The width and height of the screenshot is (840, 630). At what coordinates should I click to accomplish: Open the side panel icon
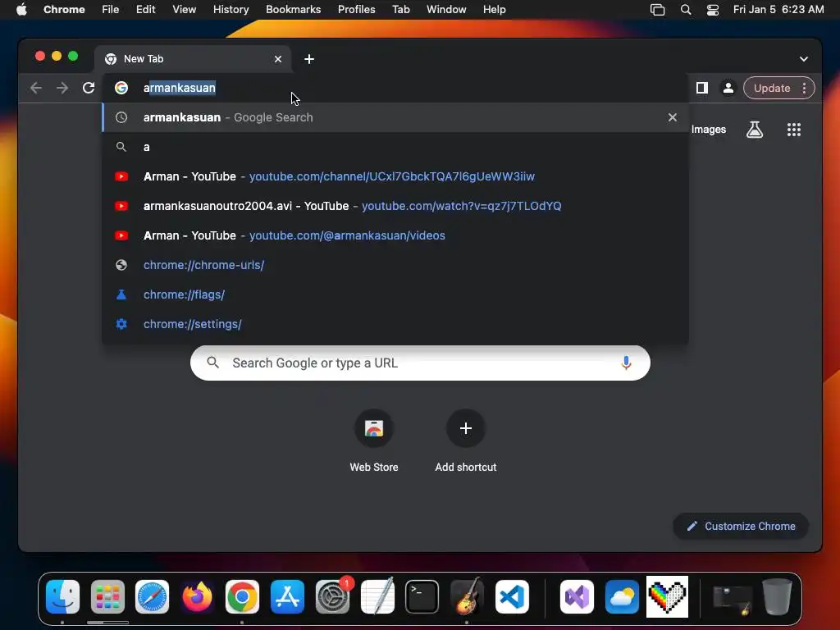pos(702,88)
